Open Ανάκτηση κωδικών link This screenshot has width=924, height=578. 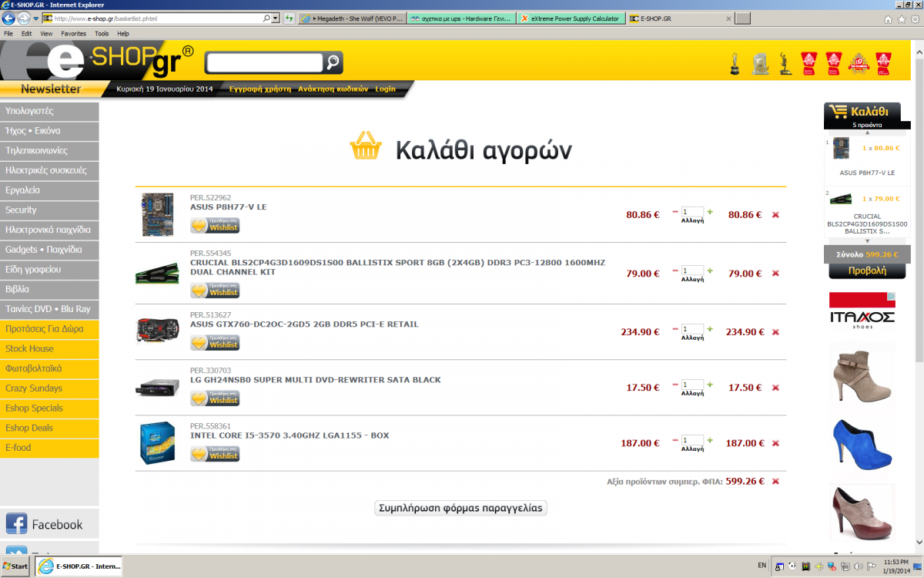(x=333, y=89)
